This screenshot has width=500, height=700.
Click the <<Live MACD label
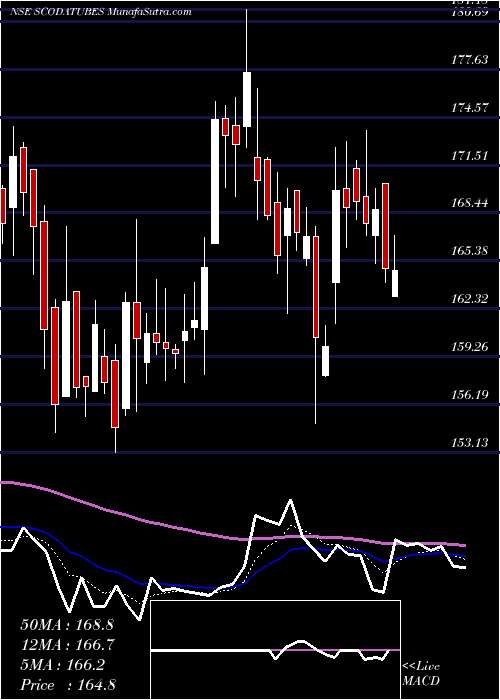tap(421, 673)
